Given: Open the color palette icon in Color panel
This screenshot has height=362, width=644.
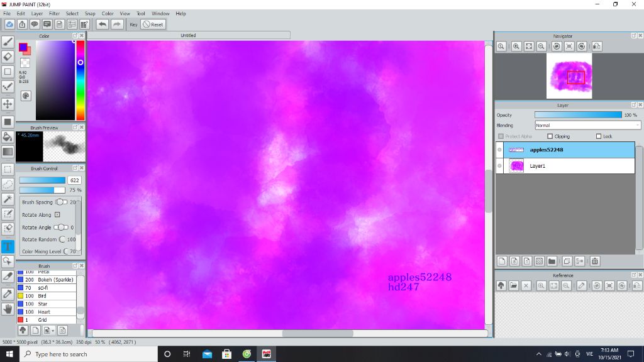Looking at the screenshot, I should coord(25,96).
